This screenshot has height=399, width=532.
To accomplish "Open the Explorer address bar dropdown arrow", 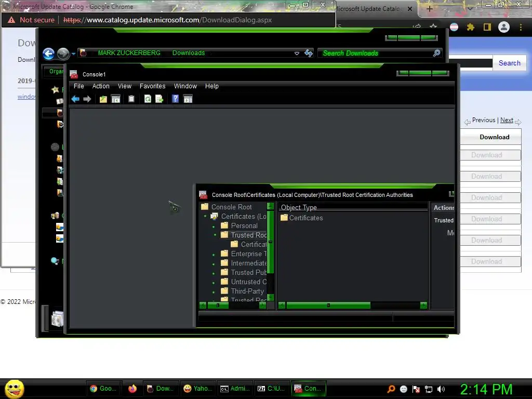I will coord(297,54).
